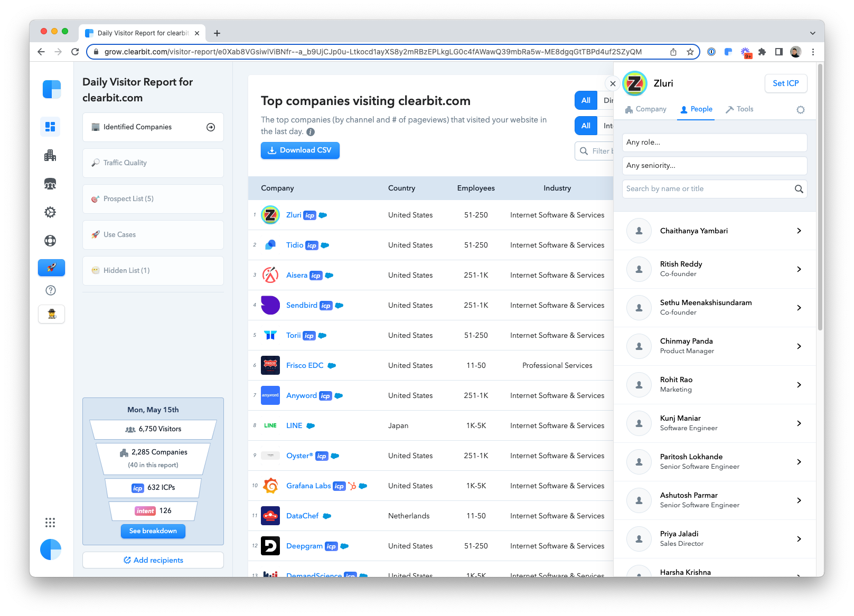Click the Search by name or title field
This screenshot has width=854, height=616.
[708, 189]
